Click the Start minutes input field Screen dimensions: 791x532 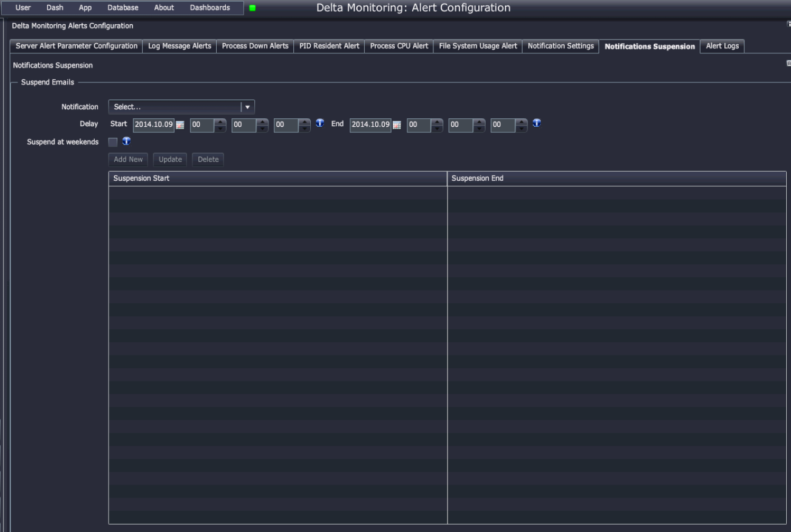244,125
